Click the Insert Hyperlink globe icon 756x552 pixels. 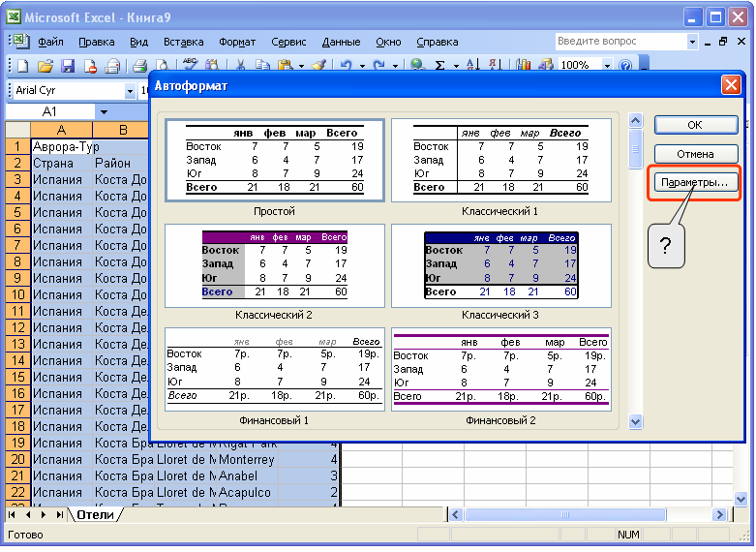(x=417, y=65)
